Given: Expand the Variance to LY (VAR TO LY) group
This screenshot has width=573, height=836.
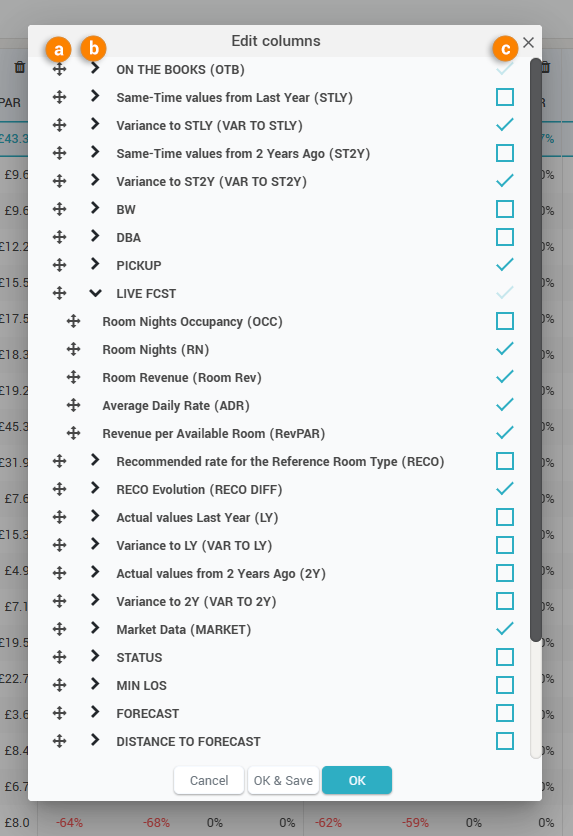Looking at the screenshot, I should (95, 544).
